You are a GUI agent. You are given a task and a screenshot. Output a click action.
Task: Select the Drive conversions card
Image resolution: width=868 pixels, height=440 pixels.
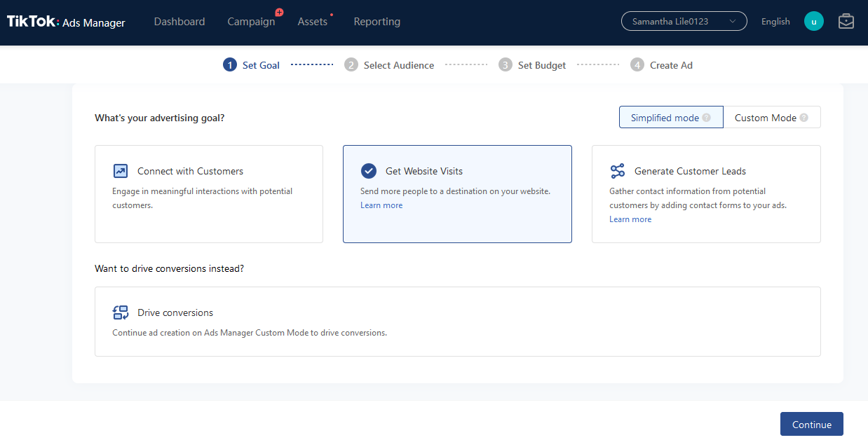coord(457,322)
